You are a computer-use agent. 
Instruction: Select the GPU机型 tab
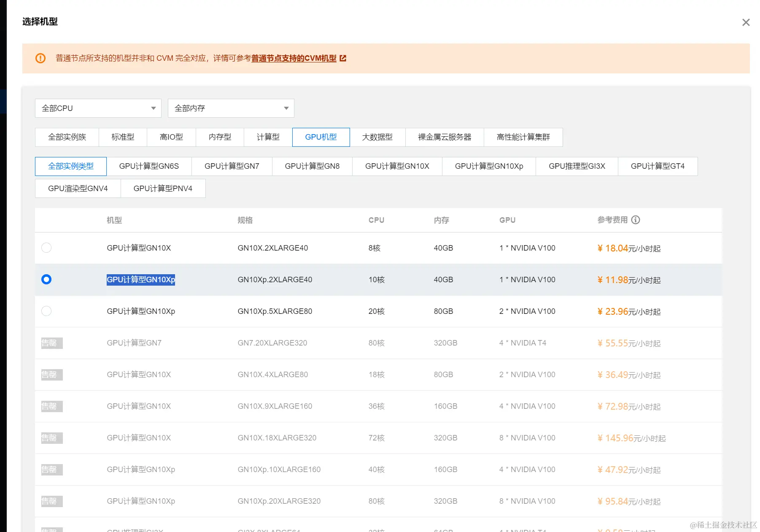[x=321, y=137]
